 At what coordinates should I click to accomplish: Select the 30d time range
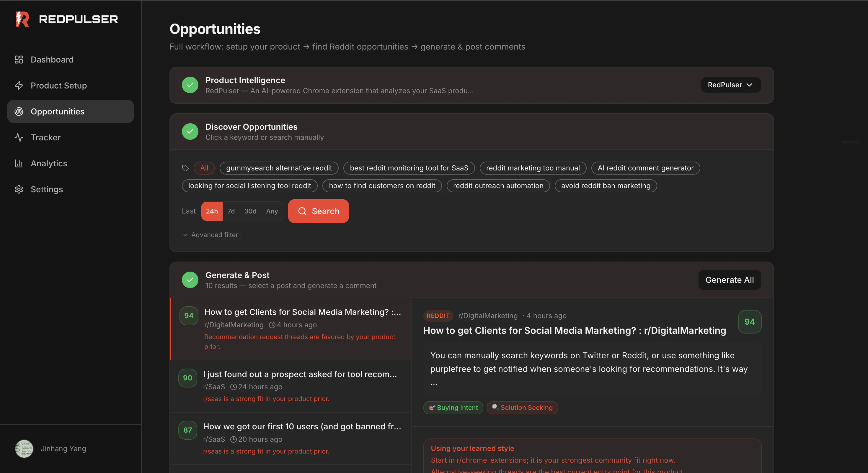pos(250,211)
